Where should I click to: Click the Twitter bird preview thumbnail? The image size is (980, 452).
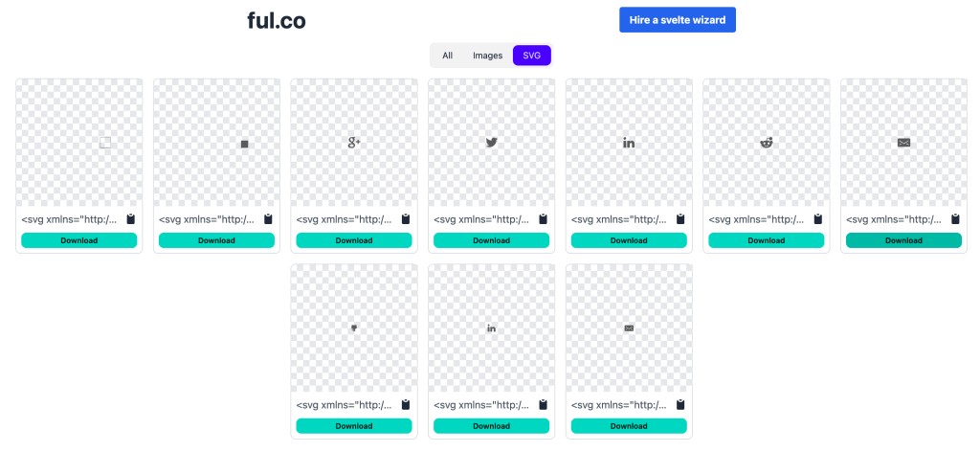492,143
